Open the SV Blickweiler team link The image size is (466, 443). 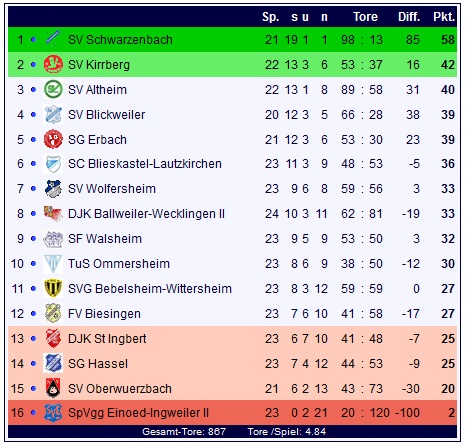(106, 115)
